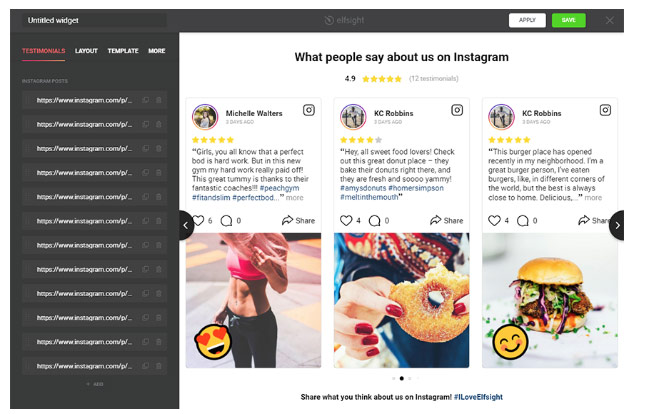
Task: Click the heart icon on Michelle Walters post
Action: coord(199,220)
